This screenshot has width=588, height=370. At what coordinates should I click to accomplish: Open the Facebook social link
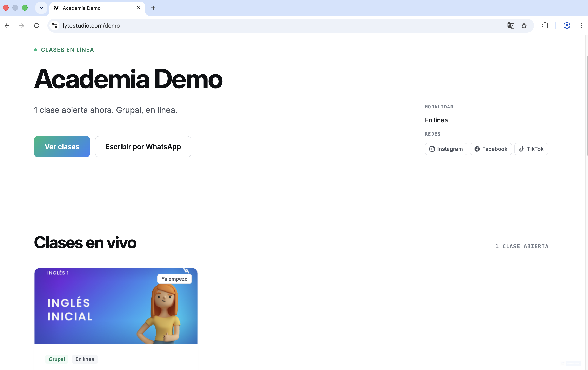490,149
